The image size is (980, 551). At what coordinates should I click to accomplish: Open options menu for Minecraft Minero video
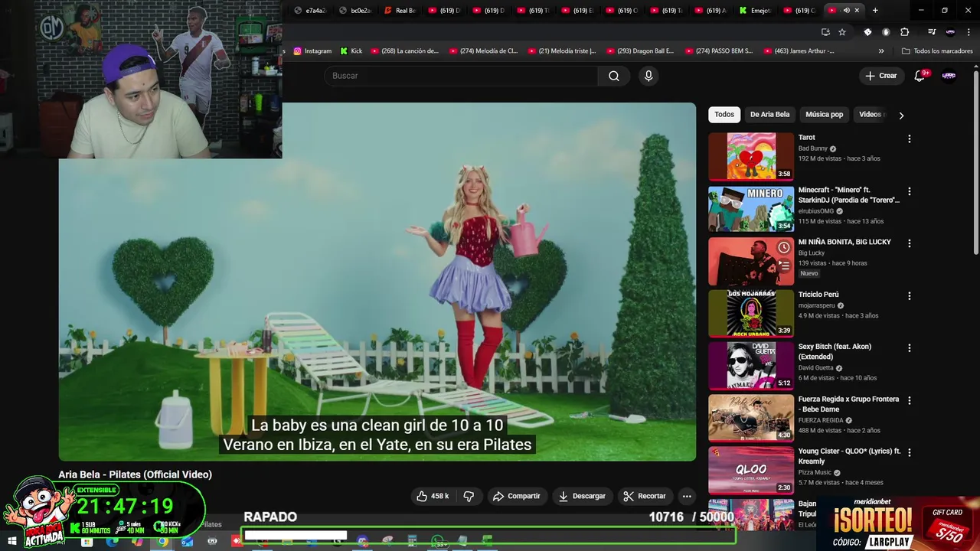coord(910,191)
